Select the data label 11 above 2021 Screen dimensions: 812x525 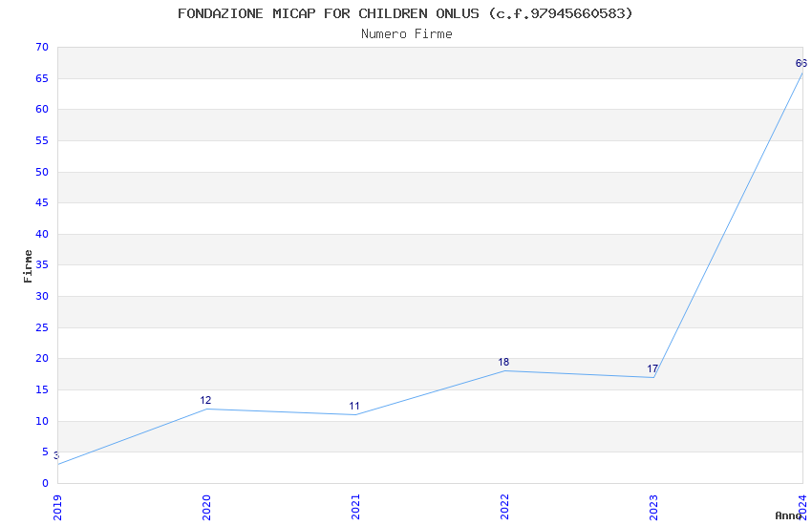354,406
